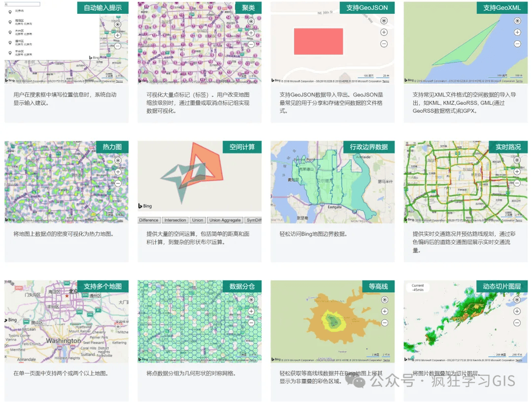Image resolution: width=532 pixels, height=402 pixels.
Task: Click the Terms link in GeoJSON map
Action: (x=386, y=81)
